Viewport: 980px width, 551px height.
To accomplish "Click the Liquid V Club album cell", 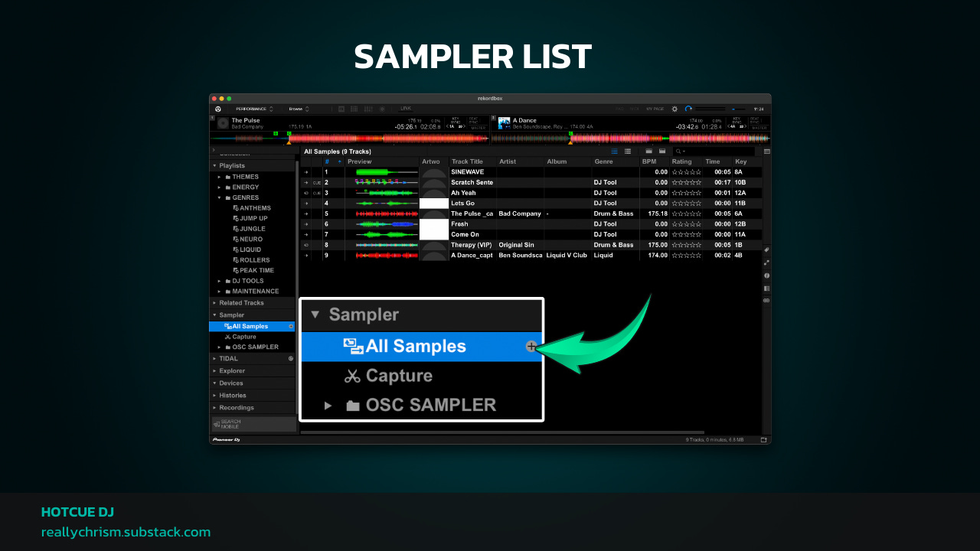I will 567,255.
